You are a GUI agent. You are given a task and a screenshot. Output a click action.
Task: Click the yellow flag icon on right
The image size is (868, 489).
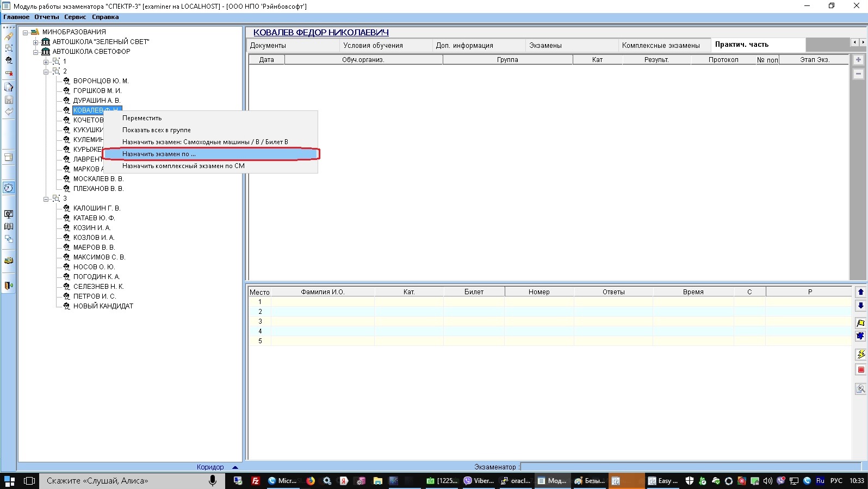point(861,323)
